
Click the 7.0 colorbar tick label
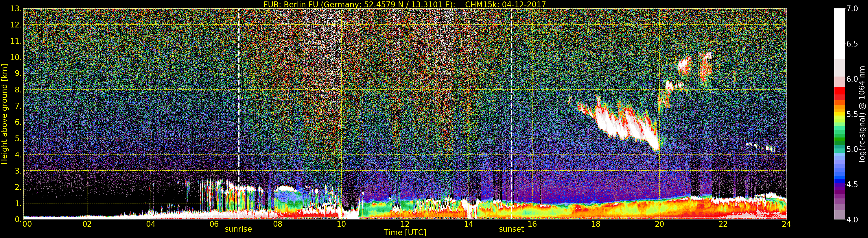852,9
